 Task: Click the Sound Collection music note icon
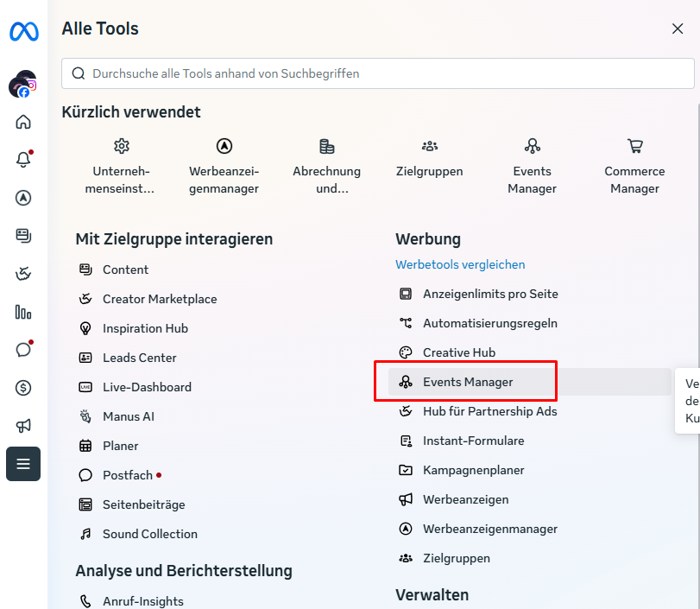coord(85,534)
